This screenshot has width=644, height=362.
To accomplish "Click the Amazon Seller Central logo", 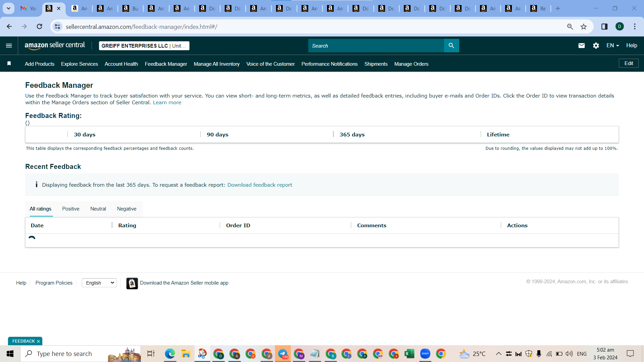I will [x=55, y=46].
